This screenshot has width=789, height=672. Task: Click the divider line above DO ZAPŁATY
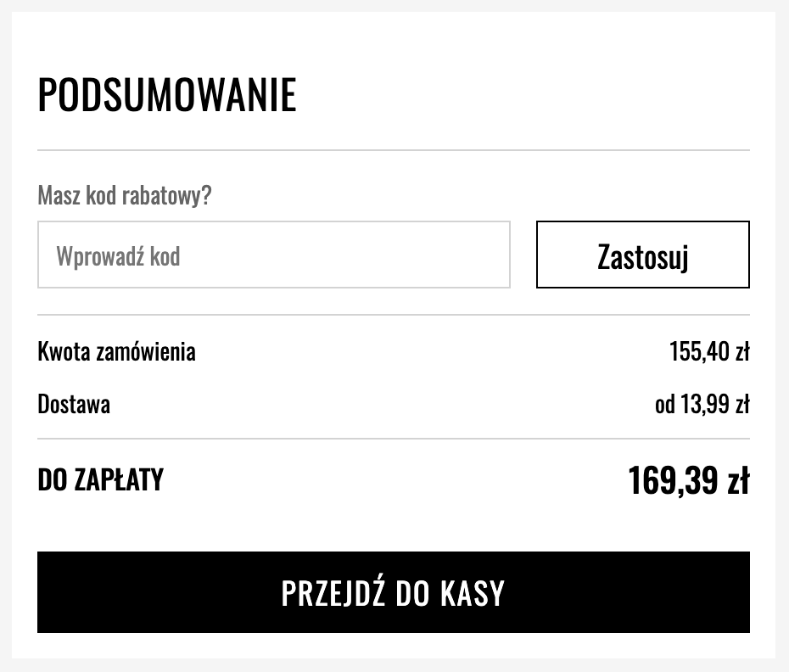coord(393,439)
